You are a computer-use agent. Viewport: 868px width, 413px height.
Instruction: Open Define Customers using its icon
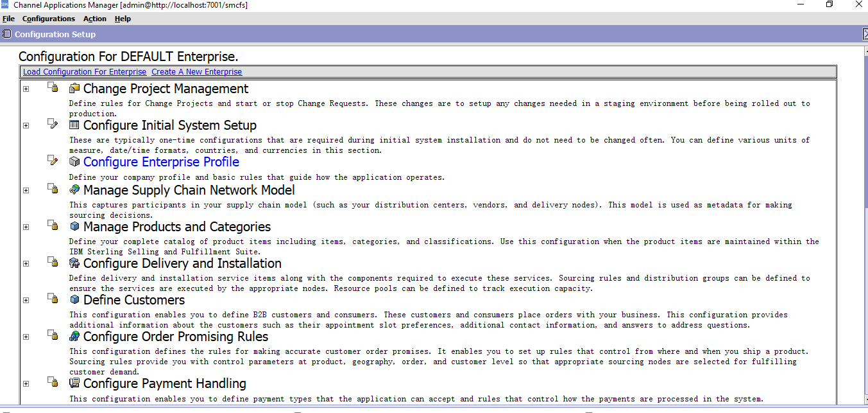tap(74, 300)
